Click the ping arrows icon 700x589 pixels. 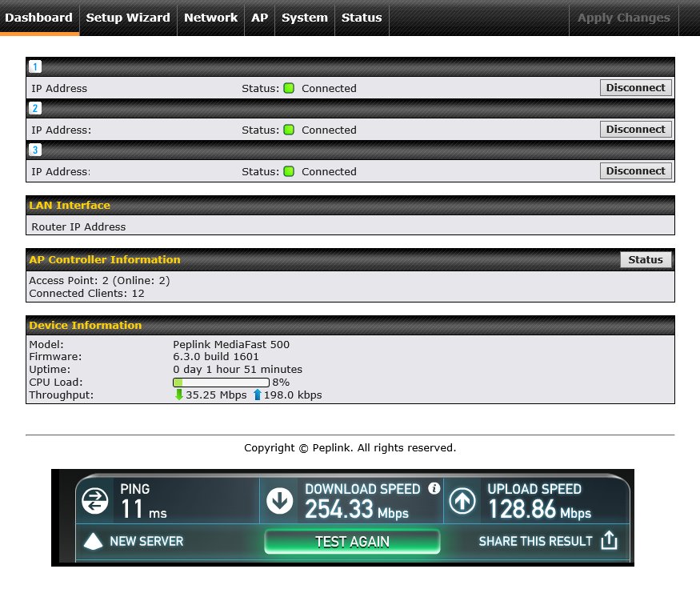(x=94, y=501)
